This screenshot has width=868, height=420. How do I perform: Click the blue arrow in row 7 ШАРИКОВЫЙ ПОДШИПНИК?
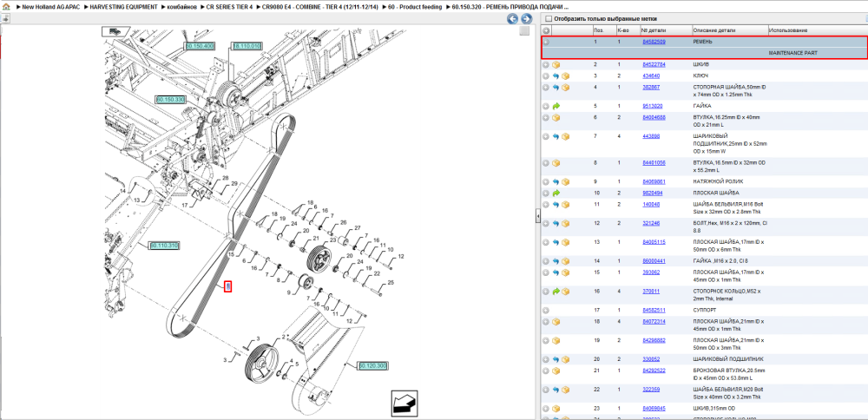pyautogui.click(x=556, y=136)
